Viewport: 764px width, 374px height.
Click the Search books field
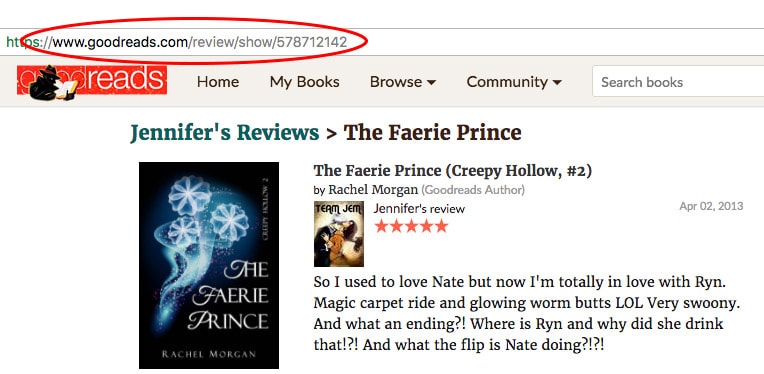click(678, 82)
